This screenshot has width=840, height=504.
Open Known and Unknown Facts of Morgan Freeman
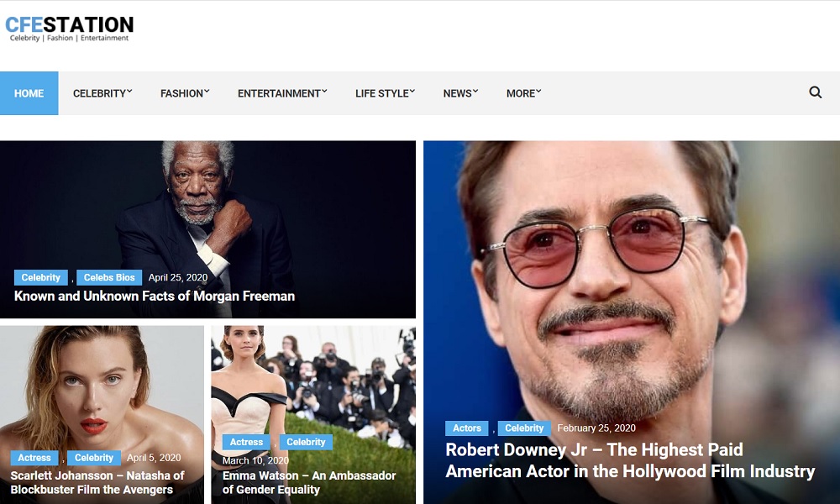(155, 296)
